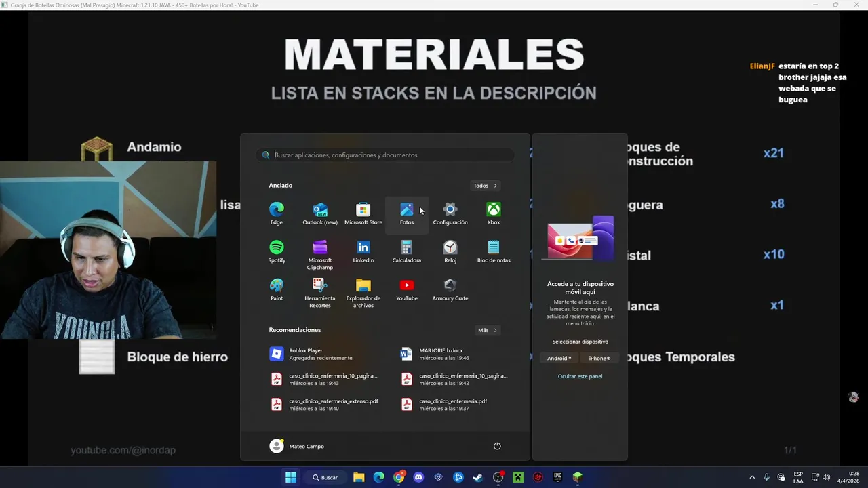Image resolution: width=868 pixels, height=488 pixels.
Task: Open clock and date 0:28 flyout
Action: pos(849,477)
